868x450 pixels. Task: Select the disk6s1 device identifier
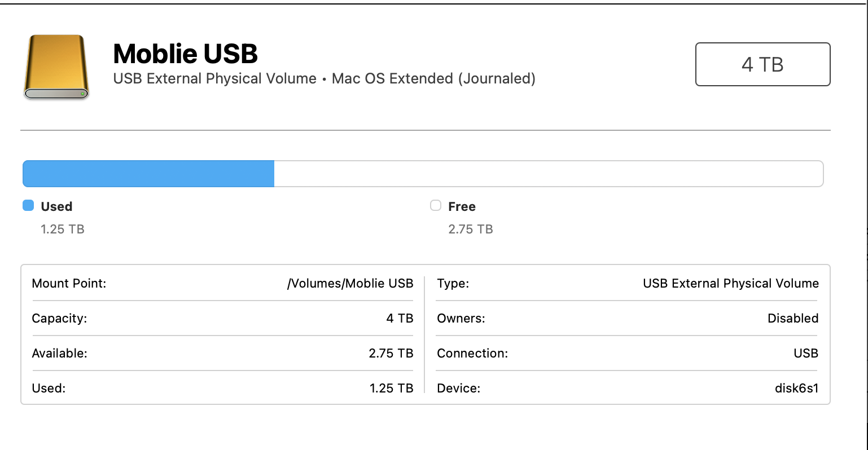796,388
